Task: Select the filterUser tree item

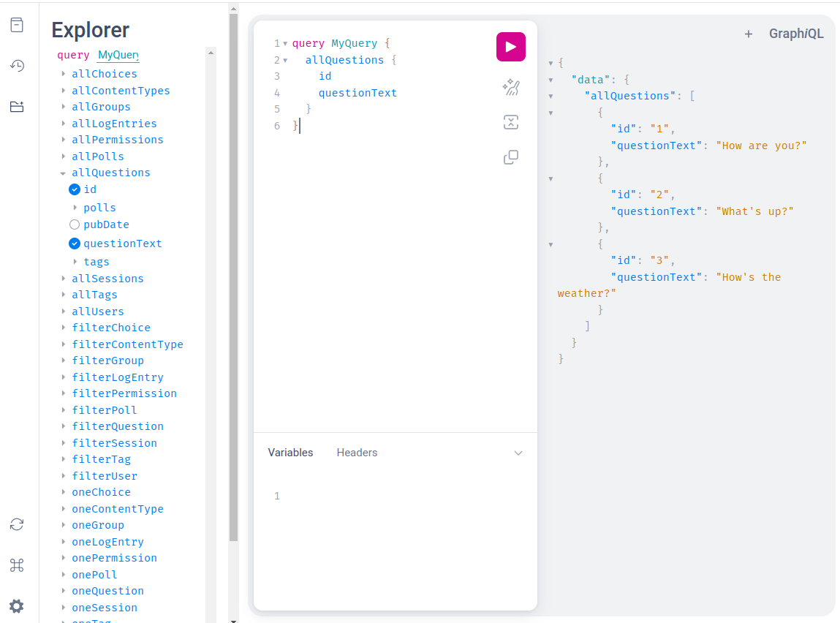Action: [105, 476]
